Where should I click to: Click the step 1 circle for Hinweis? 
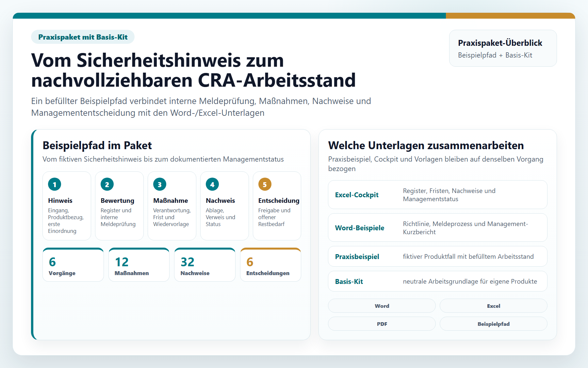coord(55,184)
